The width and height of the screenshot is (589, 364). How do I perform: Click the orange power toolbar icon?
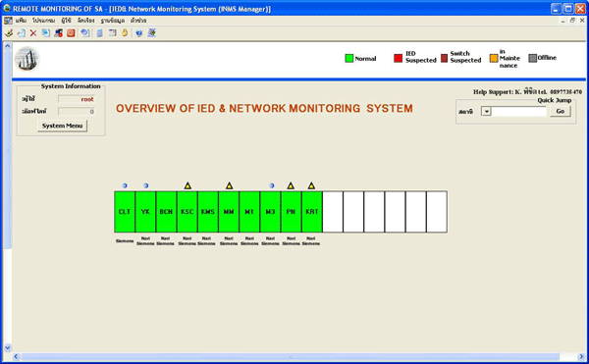pos(71,33)
